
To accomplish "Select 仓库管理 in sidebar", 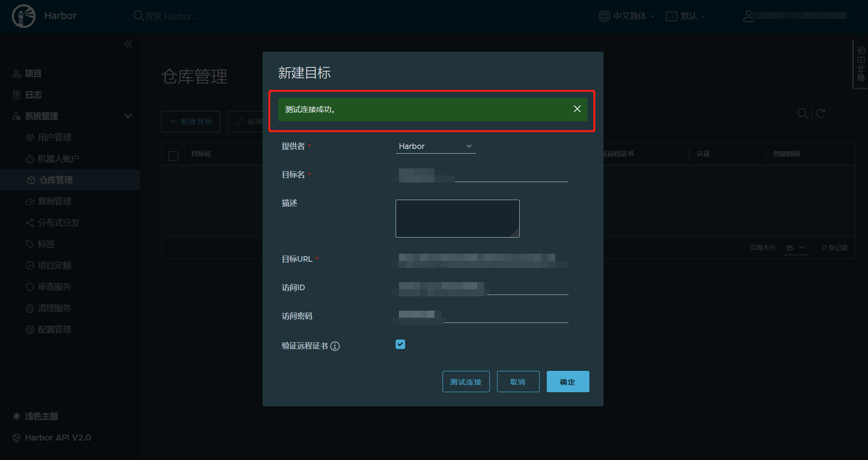I will pyautogui.click(x=70, y=180).
